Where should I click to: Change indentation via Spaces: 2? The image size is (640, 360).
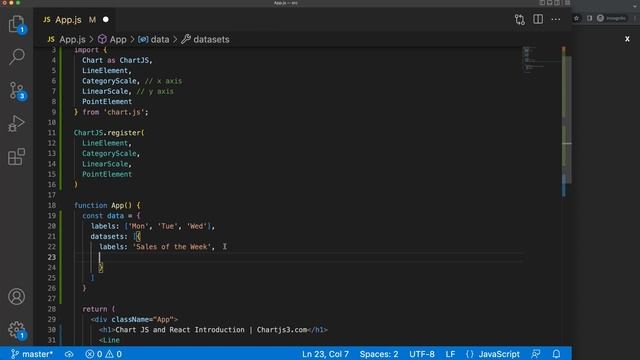point(379,354)
